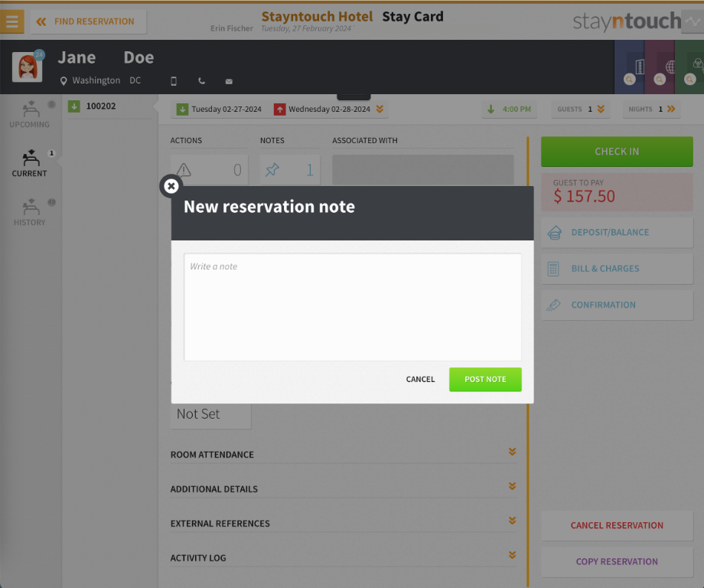Click the mobile phone icon
Screen dimensions: 704x588
174,81
